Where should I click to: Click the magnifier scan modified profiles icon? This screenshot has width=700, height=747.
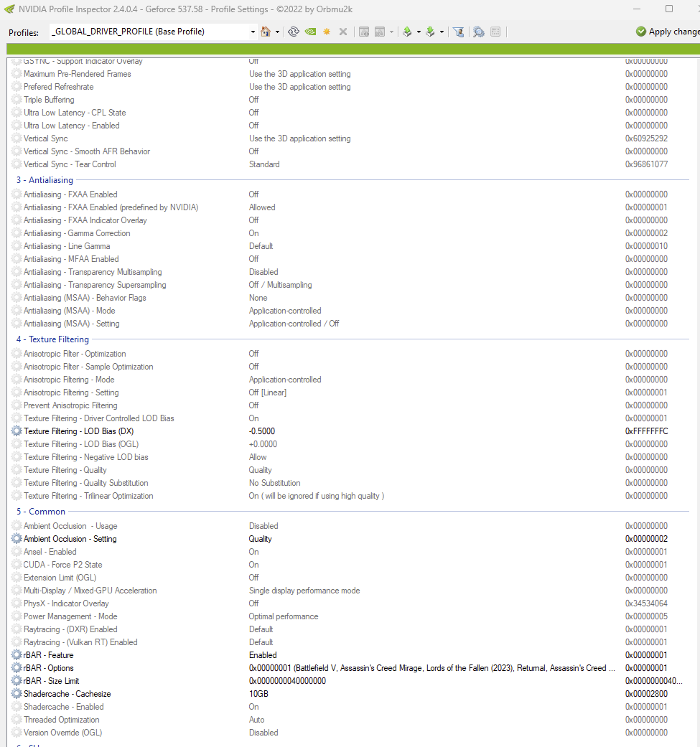(x=478, y=32)
